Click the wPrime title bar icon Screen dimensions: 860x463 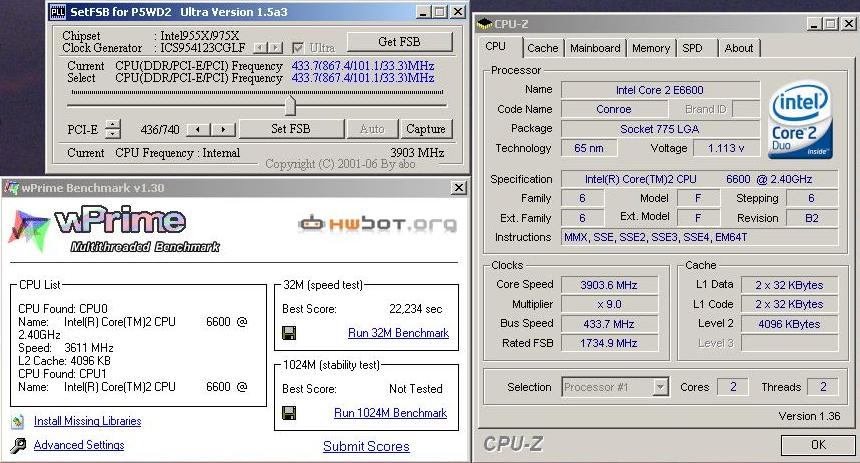point(11,188)
